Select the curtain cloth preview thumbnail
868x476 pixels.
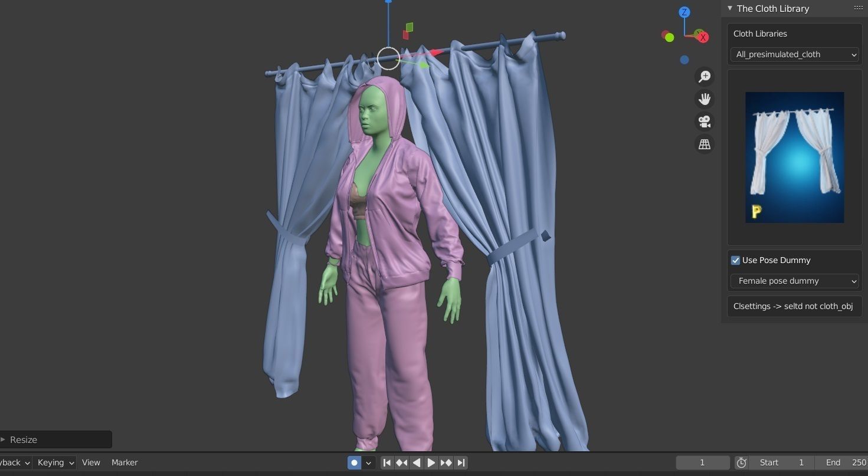[x=794, y=157]
